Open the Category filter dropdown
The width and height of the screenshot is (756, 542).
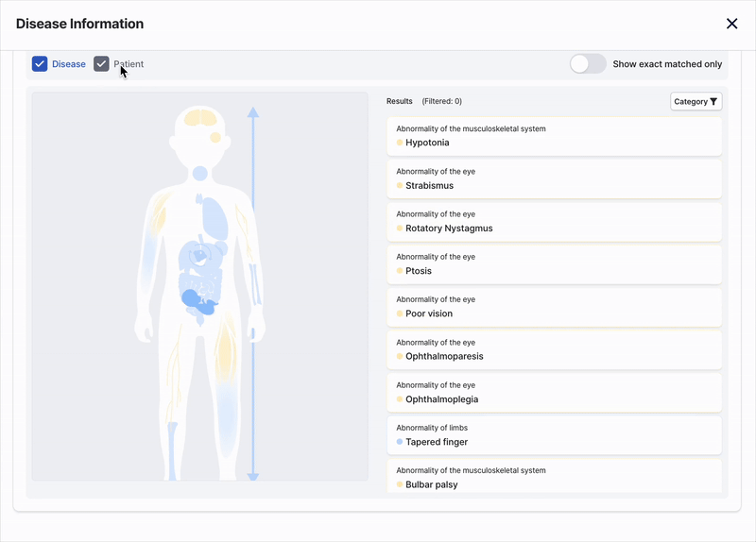coord(696,102)
